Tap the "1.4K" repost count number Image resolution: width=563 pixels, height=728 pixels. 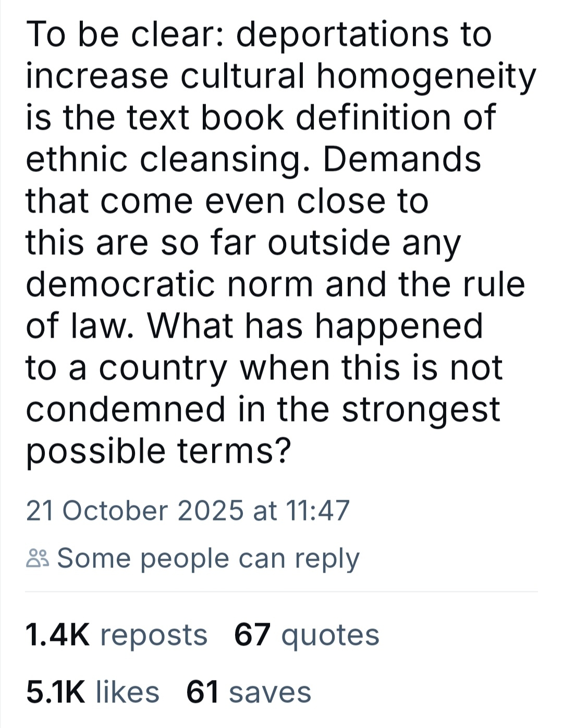58,635
